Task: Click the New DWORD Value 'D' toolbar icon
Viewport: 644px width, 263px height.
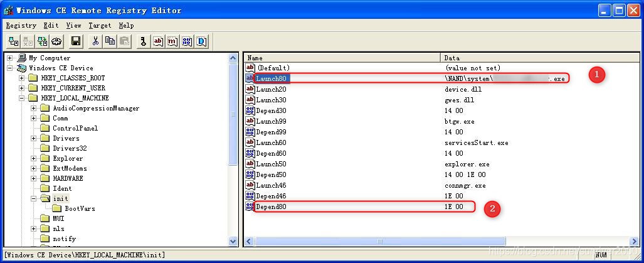Action: pyautogui.click(x=202, y=41)
